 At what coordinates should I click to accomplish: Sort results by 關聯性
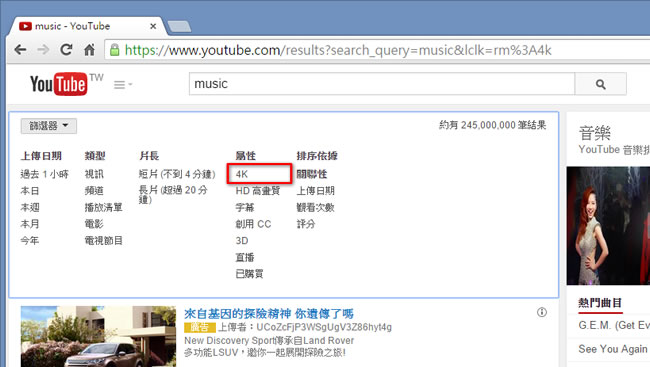(312, 174)
